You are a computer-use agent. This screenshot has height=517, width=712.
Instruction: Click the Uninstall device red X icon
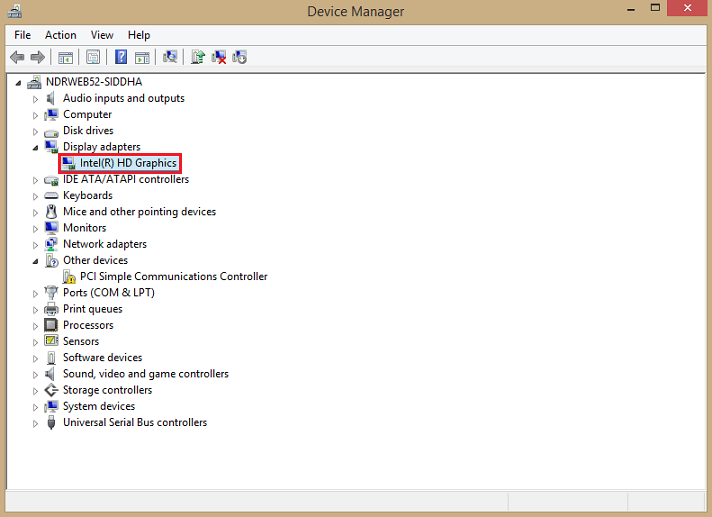click(219, 57)
